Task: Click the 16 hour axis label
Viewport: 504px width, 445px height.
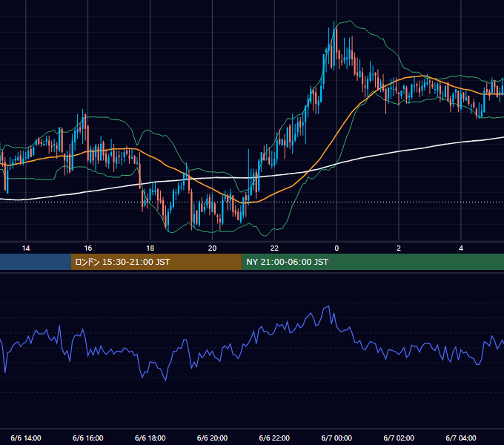Action: (x=87, y=248)
